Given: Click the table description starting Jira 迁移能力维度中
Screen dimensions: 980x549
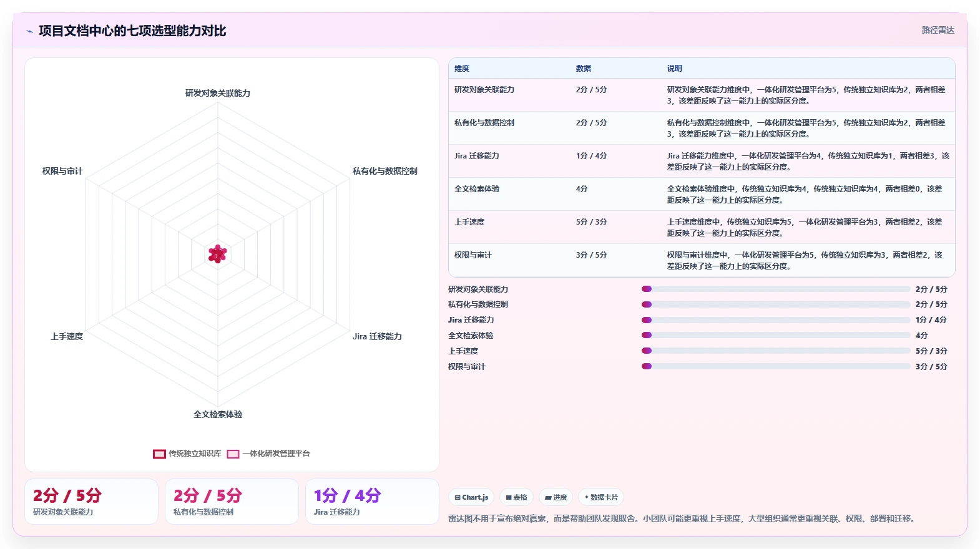Looking at the screenshot, I should pos(808,162).
